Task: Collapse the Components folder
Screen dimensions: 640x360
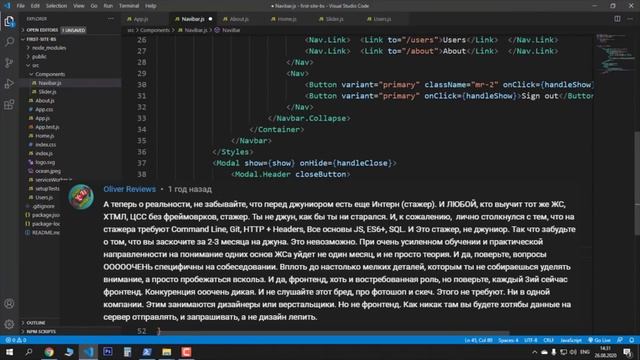Action: click(x=49, y=74)
